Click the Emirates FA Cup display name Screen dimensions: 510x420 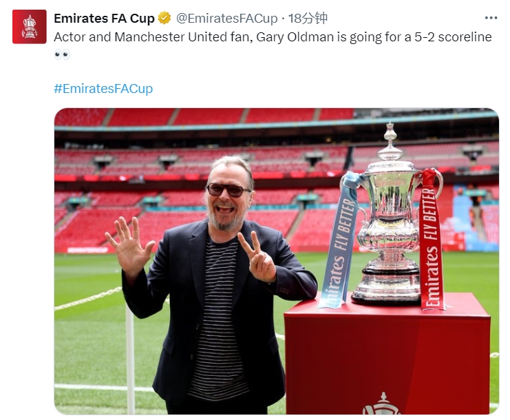pos(104,19)
